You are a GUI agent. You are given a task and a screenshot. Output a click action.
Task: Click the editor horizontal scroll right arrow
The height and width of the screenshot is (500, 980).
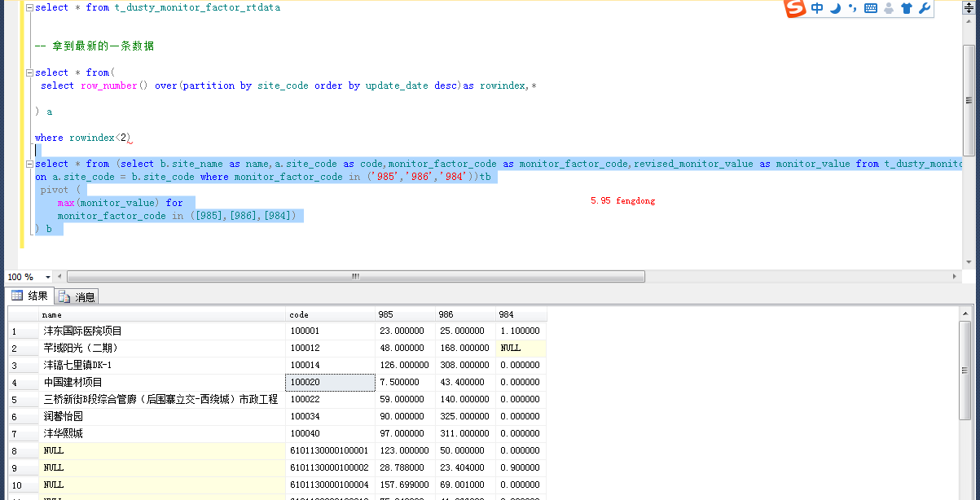(x=956, y=277)
